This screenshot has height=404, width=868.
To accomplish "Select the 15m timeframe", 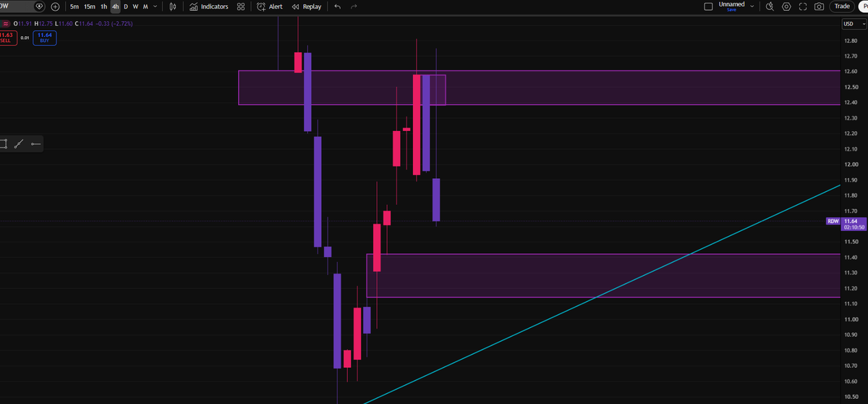I will pos(89,7).
